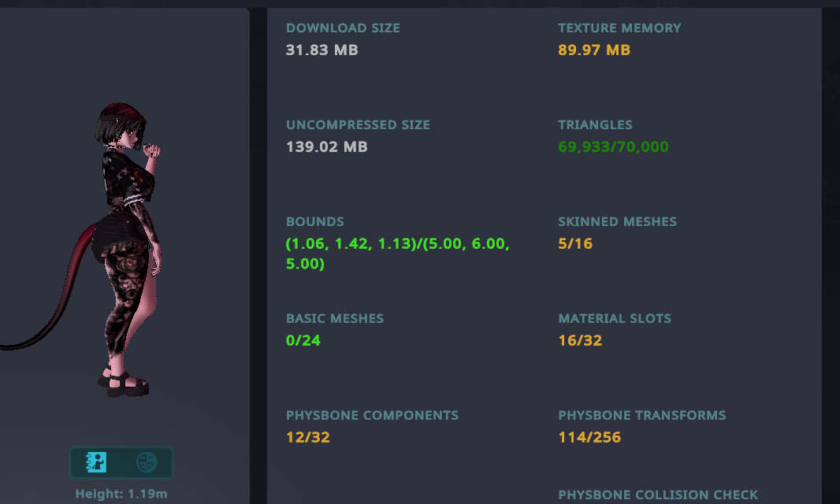The width and height of the screenshot is (840, 504).
Task: Select the 139.02 MB uncompressed size value
Action: (x=326, y=146)
